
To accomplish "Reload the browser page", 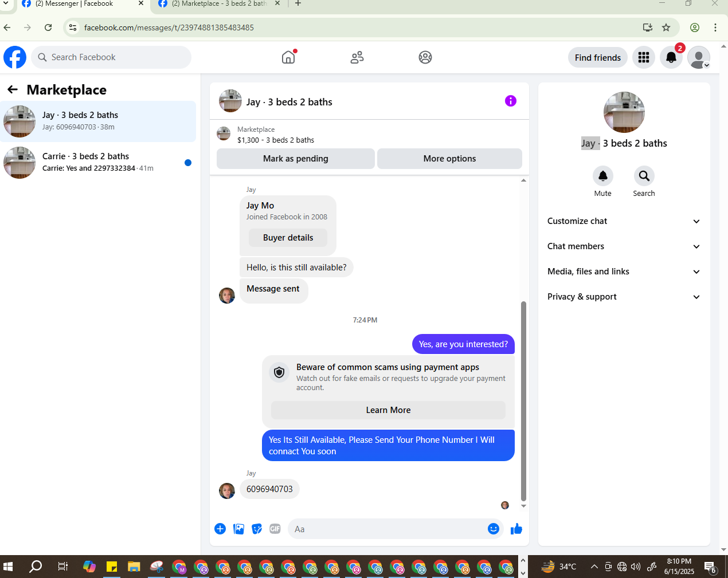I will tap(48, 27).
